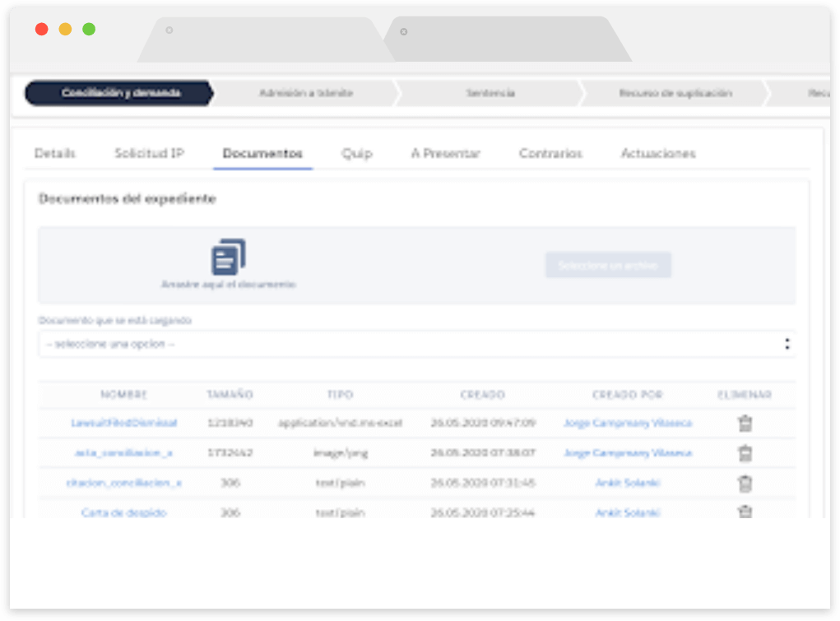Delete the Carta de despido document via trash icon
The image size is (840, 621).
click(745, 511)
